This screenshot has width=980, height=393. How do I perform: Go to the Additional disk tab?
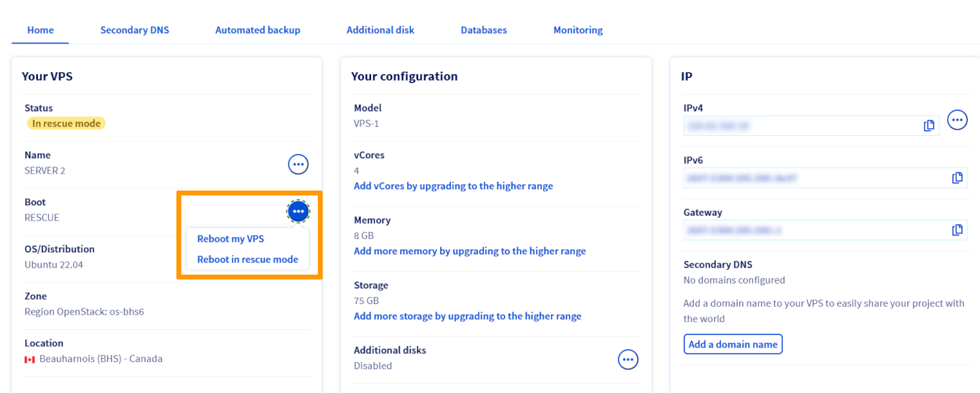pyautogui.click(x=380, y=30)
